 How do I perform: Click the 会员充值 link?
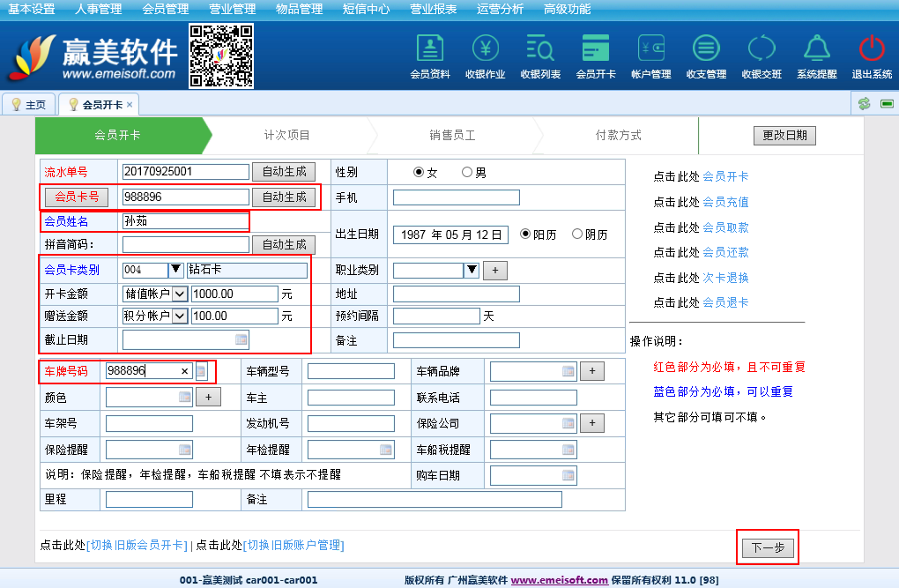tap(725, 202)
